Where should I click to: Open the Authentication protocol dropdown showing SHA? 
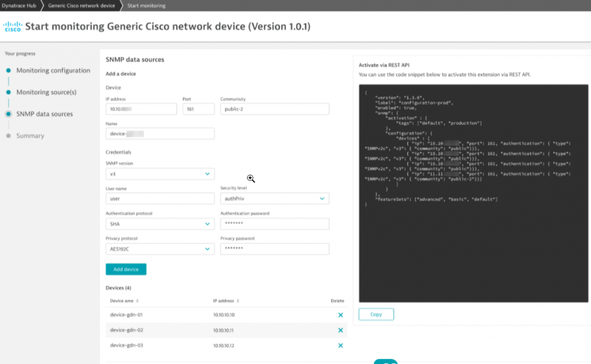tap(160, 224)
